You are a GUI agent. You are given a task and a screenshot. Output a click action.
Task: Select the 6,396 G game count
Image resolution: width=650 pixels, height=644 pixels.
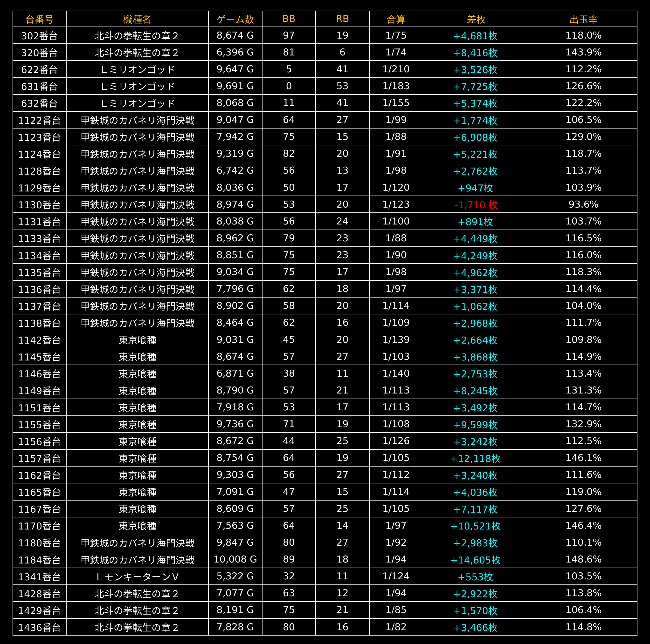pyautogui.click(x=235, y=52)
